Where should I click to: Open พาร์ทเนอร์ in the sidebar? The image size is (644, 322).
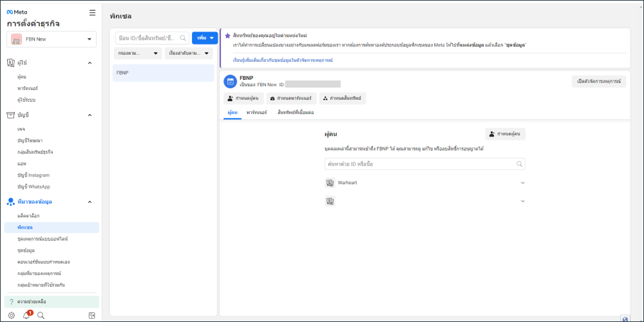(28, 88)
